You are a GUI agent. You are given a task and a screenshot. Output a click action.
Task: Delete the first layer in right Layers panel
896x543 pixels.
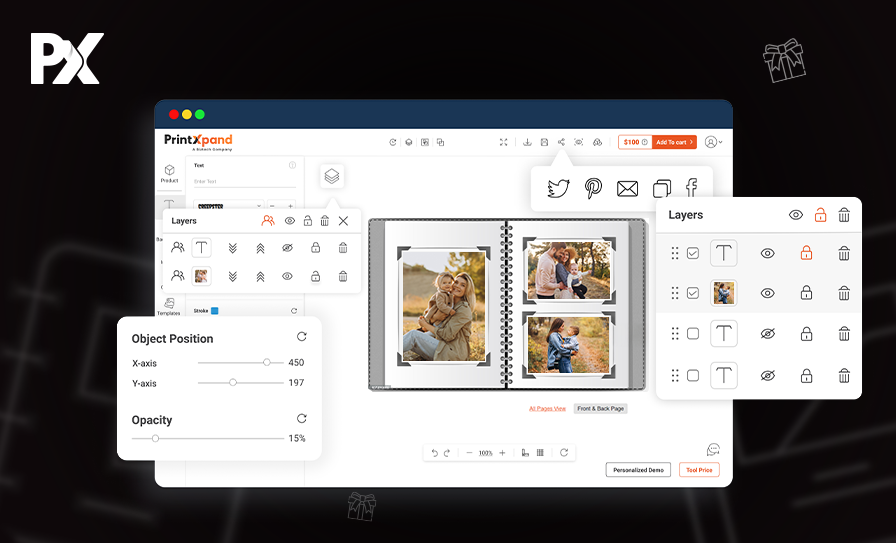(x=844, y=254)
